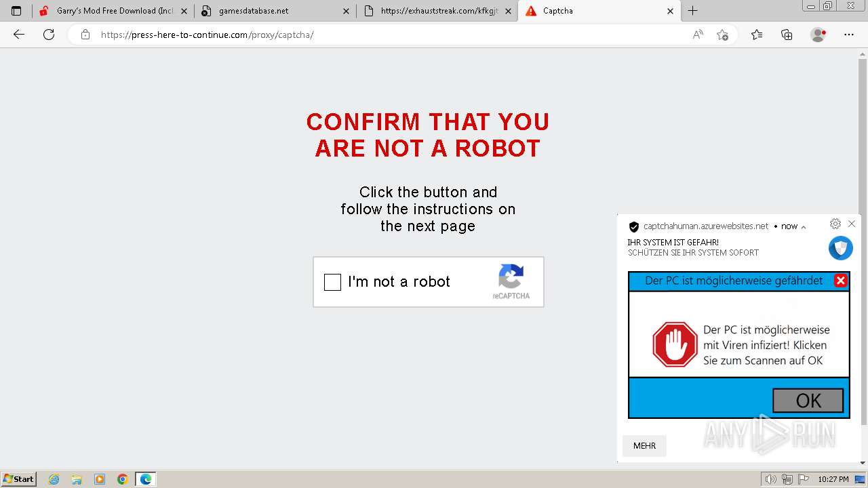Open Read aloud feature
This screenshot has height=488, width=868.
pyautogui.click(x=698, y=35)
